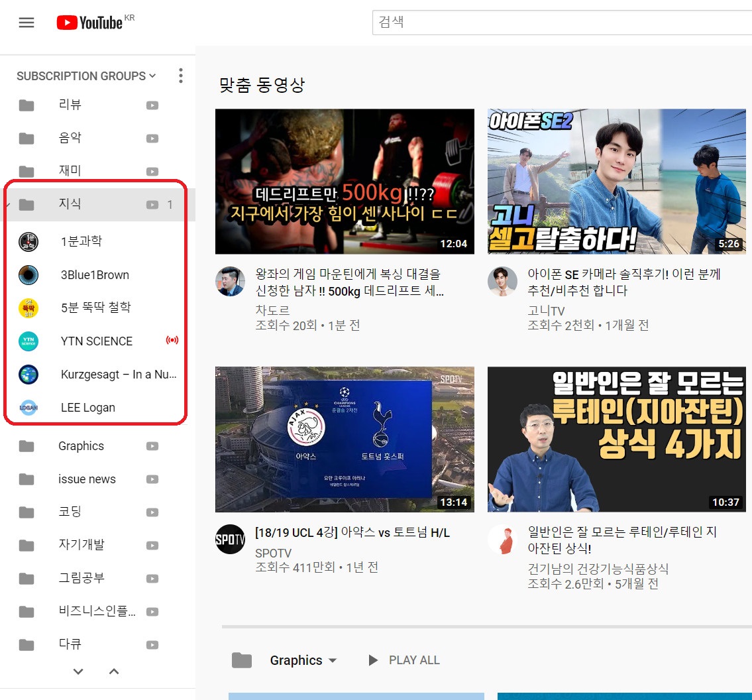
Task: Play all videos in issue news group
Action: [152, 479]
